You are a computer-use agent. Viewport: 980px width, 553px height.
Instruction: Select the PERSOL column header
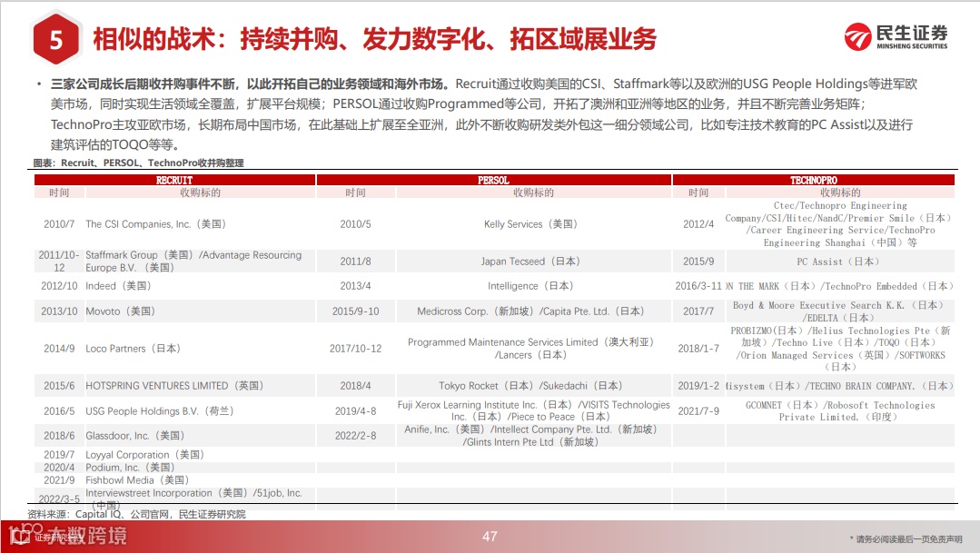pos(494,180)
